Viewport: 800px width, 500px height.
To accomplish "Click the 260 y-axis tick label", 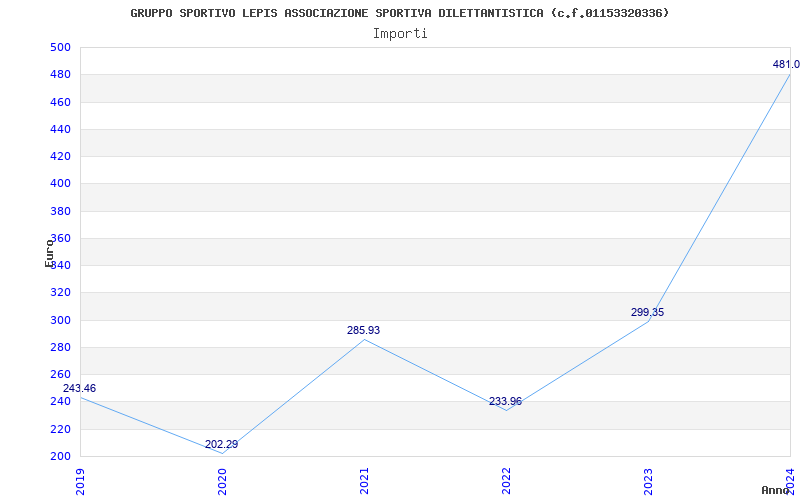I will coord(60,374).
